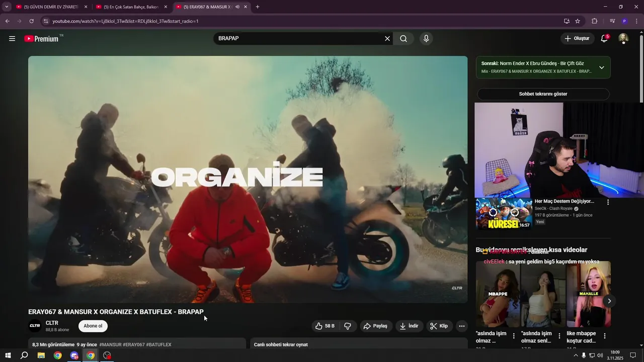
Task: Open the volume control in tray
Action: (x=600, y=355)
